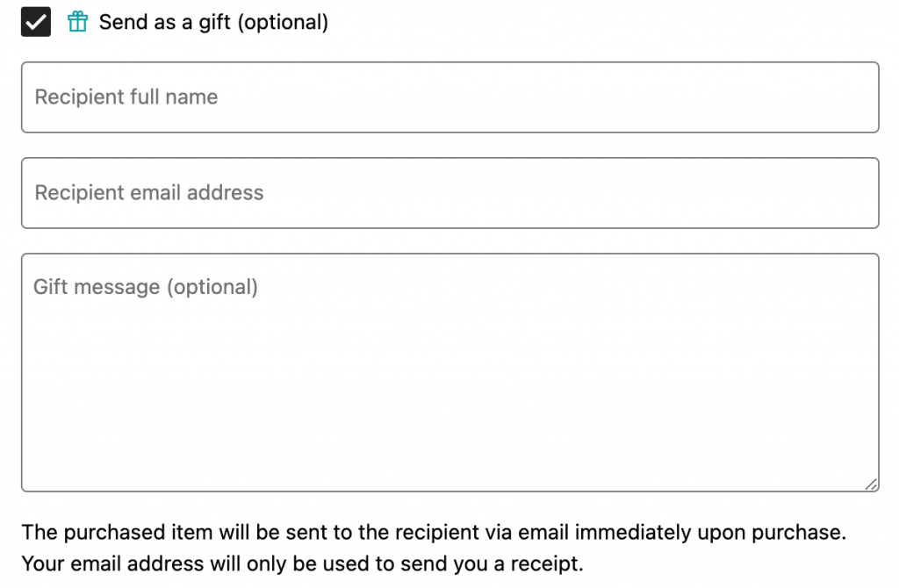Screen dimensions: 899x588
Task: Click the word "receipt" in the notice text
Action: click(547, 563)
